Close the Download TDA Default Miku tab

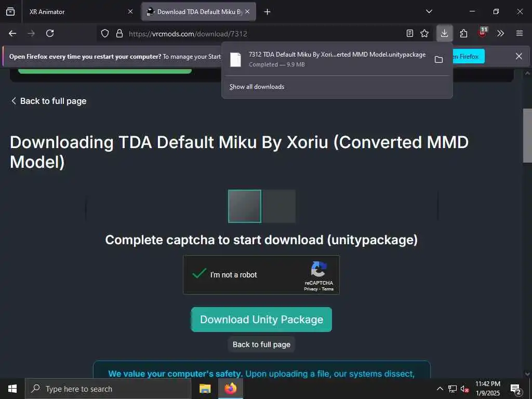pyautogui.click(x=247, y=11)
